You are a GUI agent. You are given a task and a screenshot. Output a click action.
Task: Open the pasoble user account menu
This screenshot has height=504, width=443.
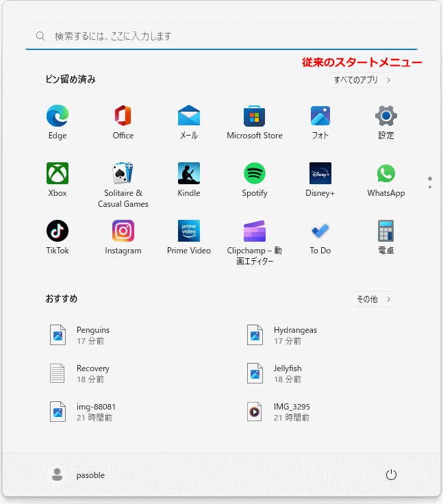click(76, 475)
